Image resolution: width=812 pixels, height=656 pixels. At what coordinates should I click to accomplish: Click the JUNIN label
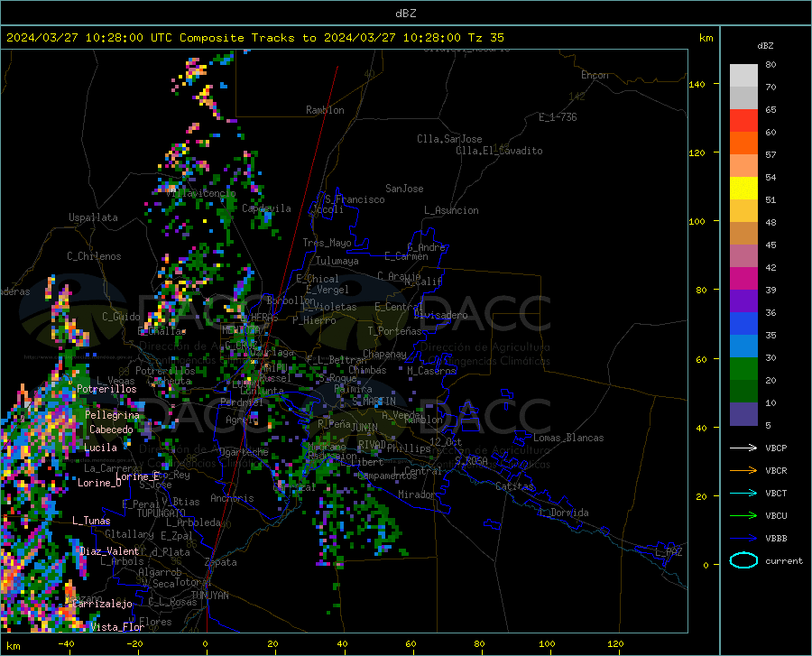point(364,428)
